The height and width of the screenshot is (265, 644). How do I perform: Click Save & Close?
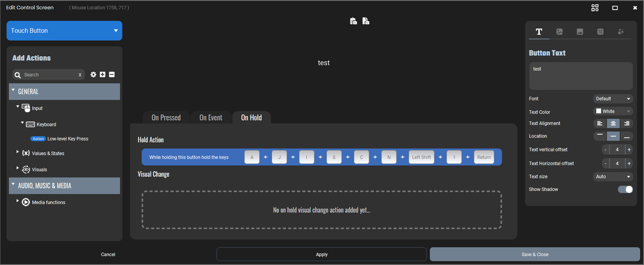click(535, 254)
